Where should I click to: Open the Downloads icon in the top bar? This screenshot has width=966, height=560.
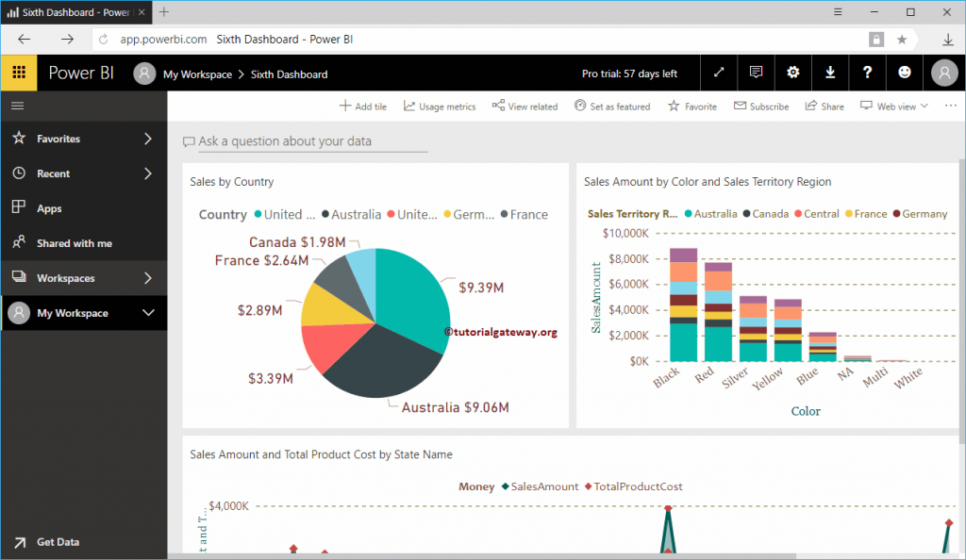(x=830, y=73)
